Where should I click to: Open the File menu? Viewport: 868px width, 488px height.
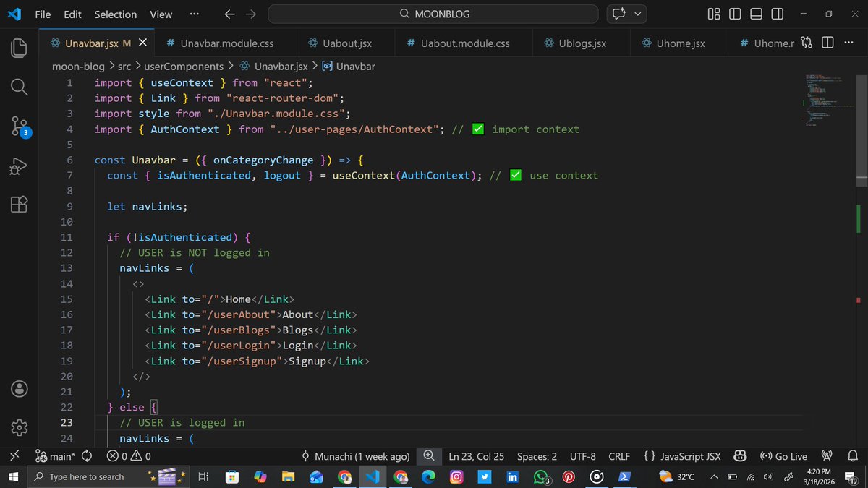point(43,14)
